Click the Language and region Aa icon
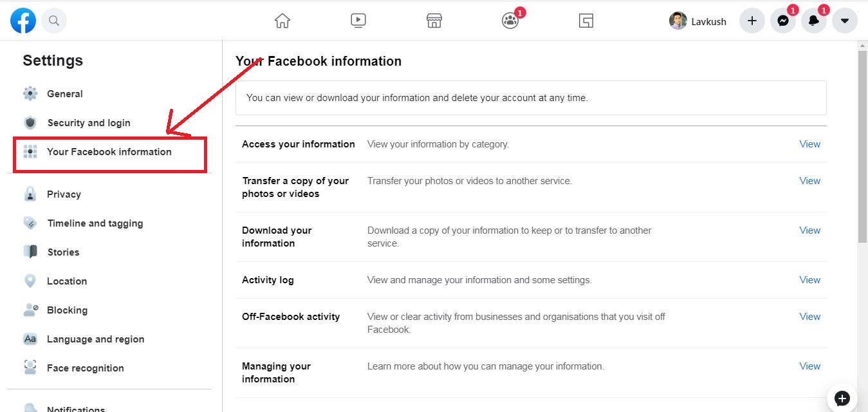Image resolution: width=868 pixels, height=412 pixels. pos(30,339)
